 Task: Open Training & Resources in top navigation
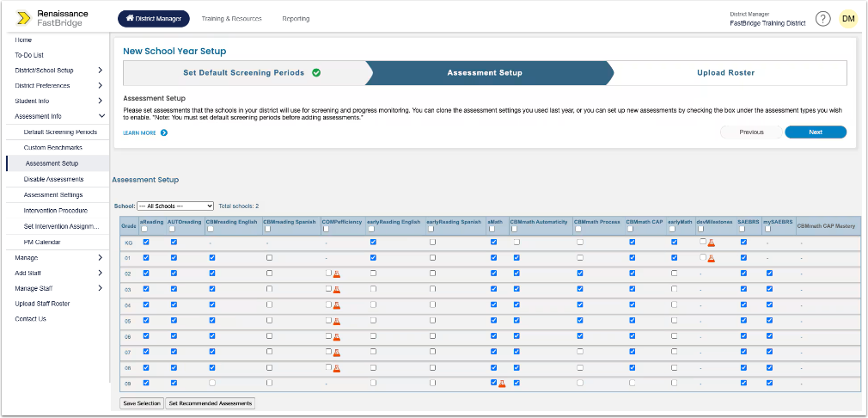231,19
